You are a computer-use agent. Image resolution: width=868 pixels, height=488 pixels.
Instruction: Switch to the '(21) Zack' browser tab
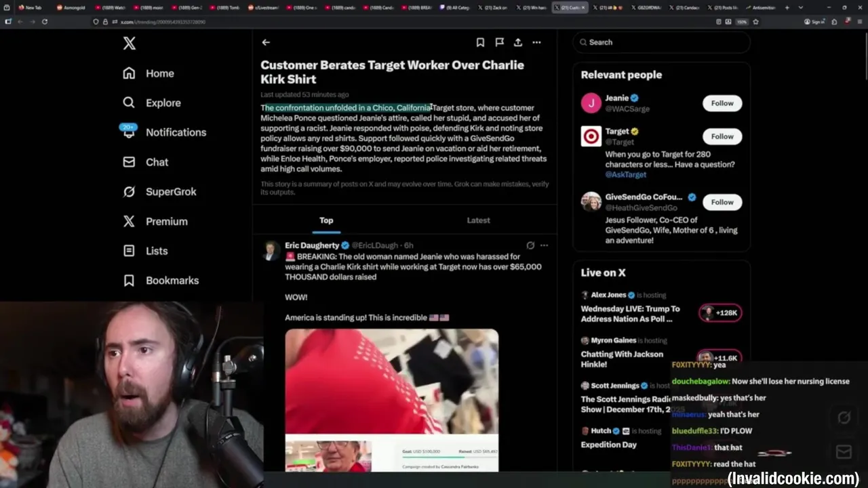click(494, 7)
